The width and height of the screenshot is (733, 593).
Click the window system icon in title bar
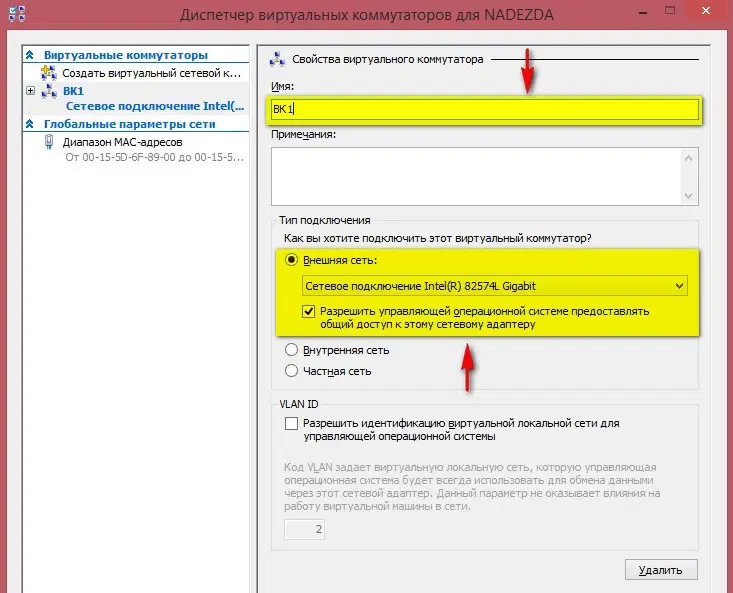tap(17, 14)
